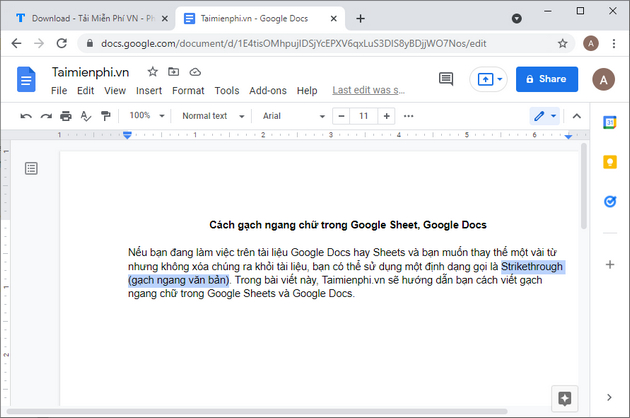Viewport: 630px width, 418px height.
Task: Open the File menu
Action: click(59, 91)
